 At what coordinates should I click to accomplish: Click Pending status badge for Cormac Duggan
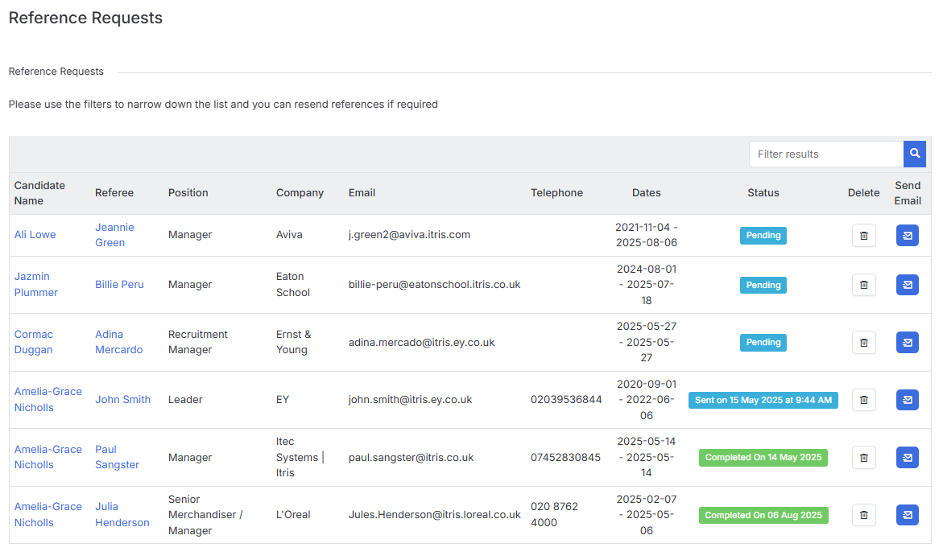763,342
